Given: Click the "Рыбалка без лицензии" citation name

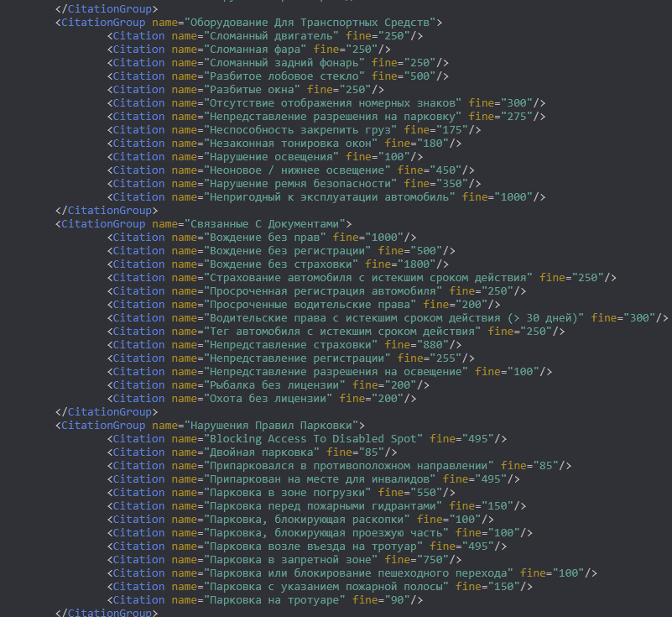Looking at the screenshot, I should [x=272, y=385].
